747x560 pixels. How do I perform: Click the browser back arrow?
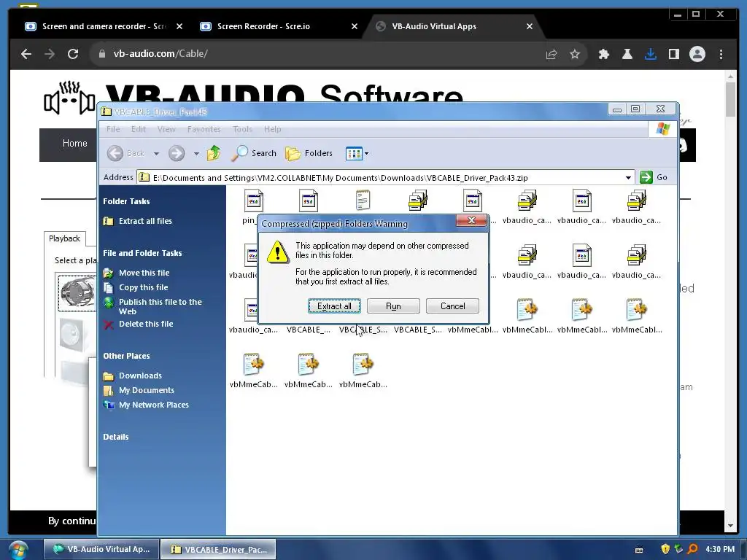(26, 54)
